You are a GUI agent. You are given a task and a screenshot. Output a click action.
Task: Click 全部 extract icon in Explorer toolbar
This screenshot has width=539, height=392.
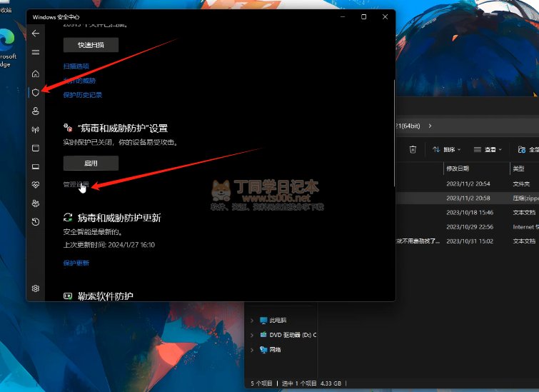click(522, 149)
